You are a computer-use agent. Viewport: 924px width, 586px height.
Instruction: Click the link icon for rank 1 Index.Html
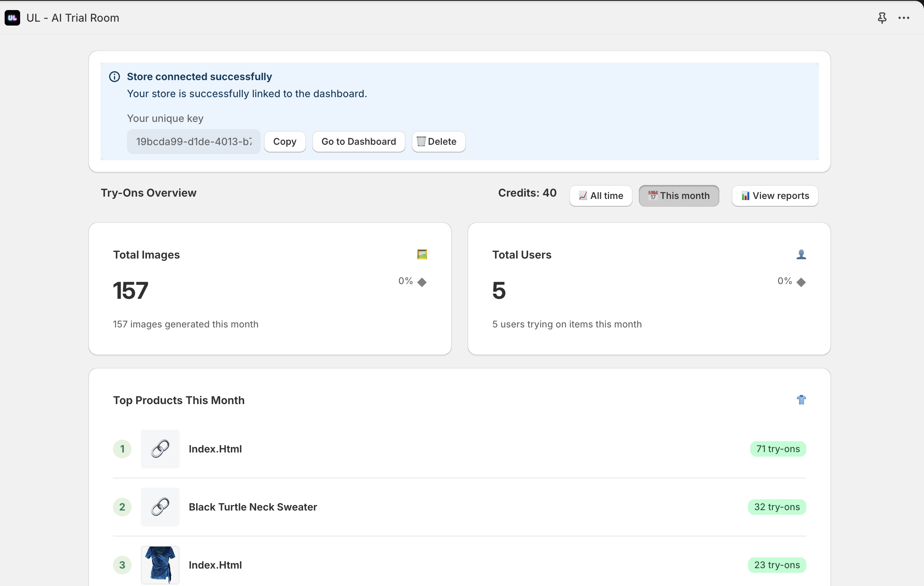point(160,449)
